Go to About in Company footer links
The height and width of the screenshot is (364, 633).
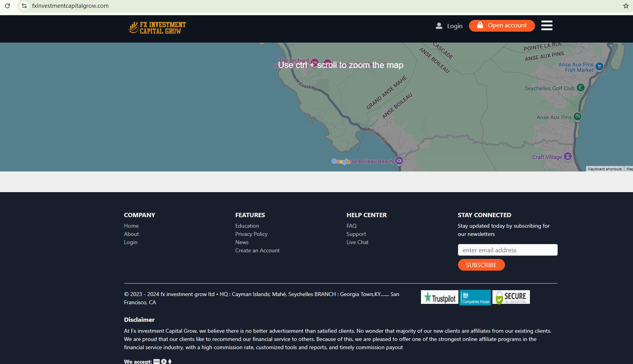[x=131, y=234]
